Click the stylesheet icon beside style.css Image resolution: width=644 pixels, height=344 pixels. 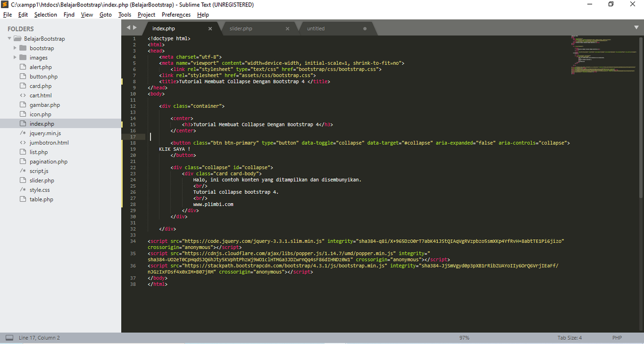[x=23, y=190]
